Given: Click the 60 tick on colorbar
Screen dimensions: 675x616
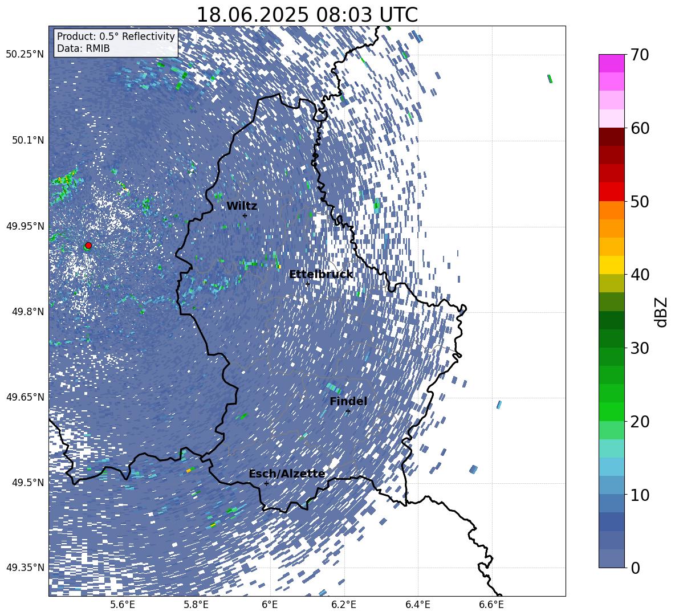Looking at the screenshot, I should [x=640, y=128].
